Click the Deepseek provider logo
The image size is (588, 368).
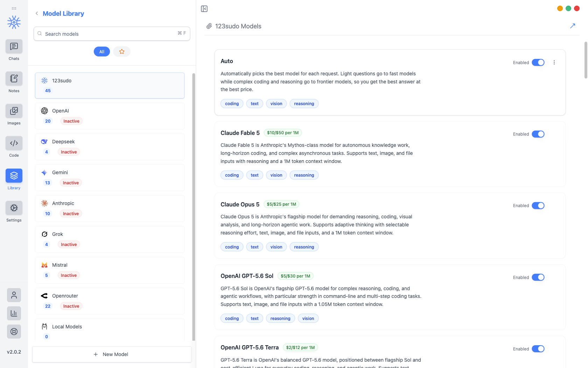pos(44,142)
